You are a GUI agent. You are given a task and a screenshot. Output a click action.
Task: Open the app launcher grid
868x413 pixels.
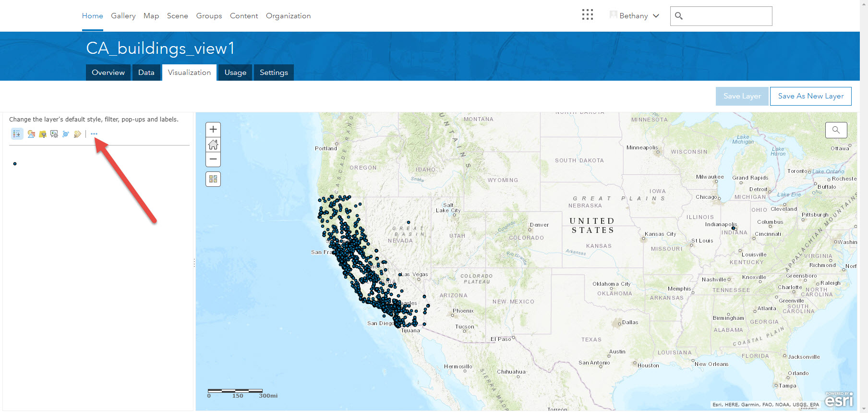[x=588, y=15]
